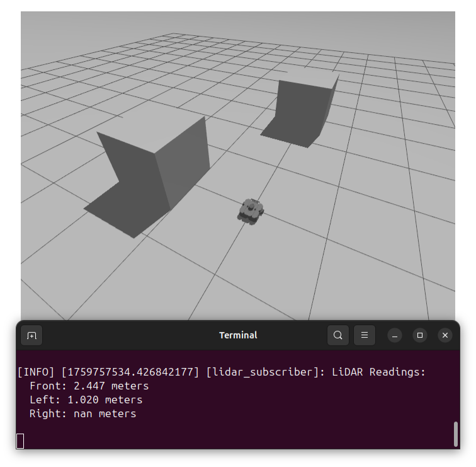The height and width of the screenshot is (467, 476).
Task: Click the Right nan meters reading
Action: click(x=82, y=413)
